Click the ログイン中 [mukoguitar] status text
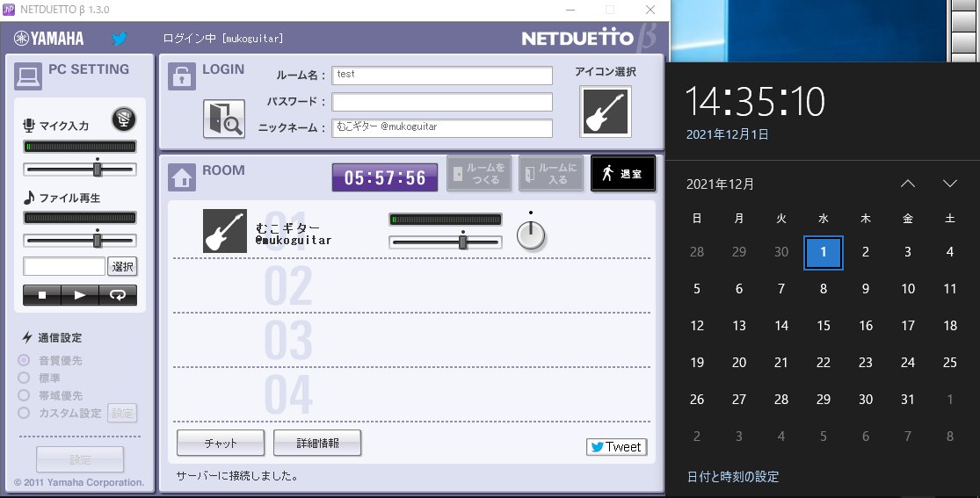 click(x=222, y=39)
